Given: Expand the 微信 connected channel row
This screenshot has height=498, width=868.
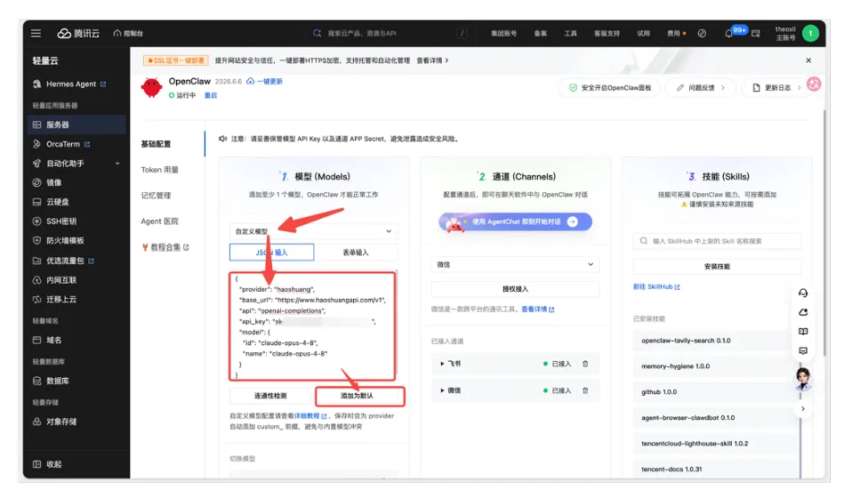Looking at the screenshot, I should pyautogui.click(x=442, y=390).
